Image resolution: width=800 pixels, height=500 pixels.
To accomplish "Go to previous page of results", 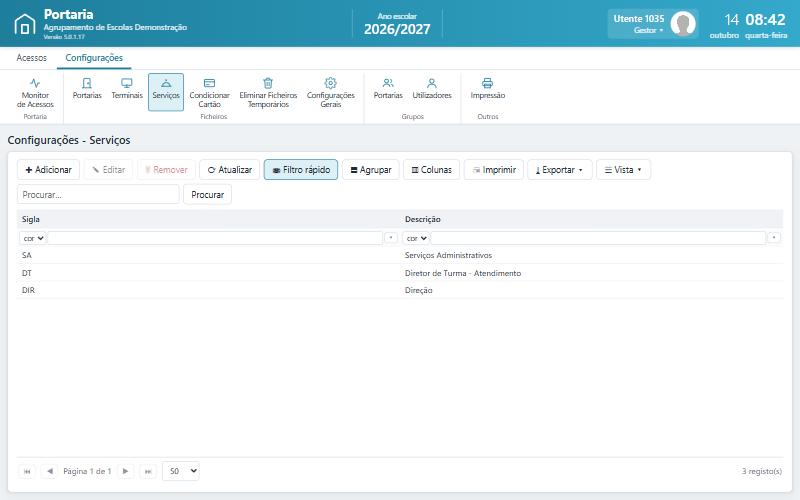I will coord(49,471).
